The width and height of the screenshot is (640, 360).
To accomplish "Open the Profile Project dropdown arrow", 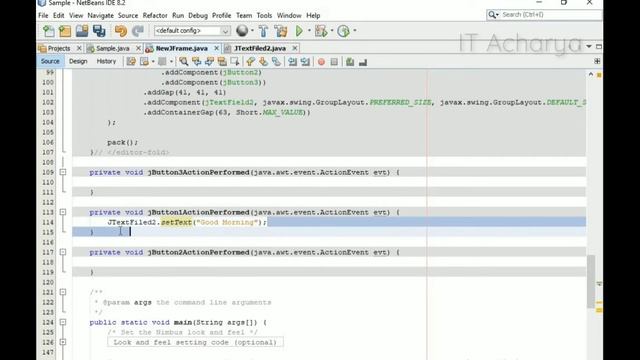I will coord(355,31).
